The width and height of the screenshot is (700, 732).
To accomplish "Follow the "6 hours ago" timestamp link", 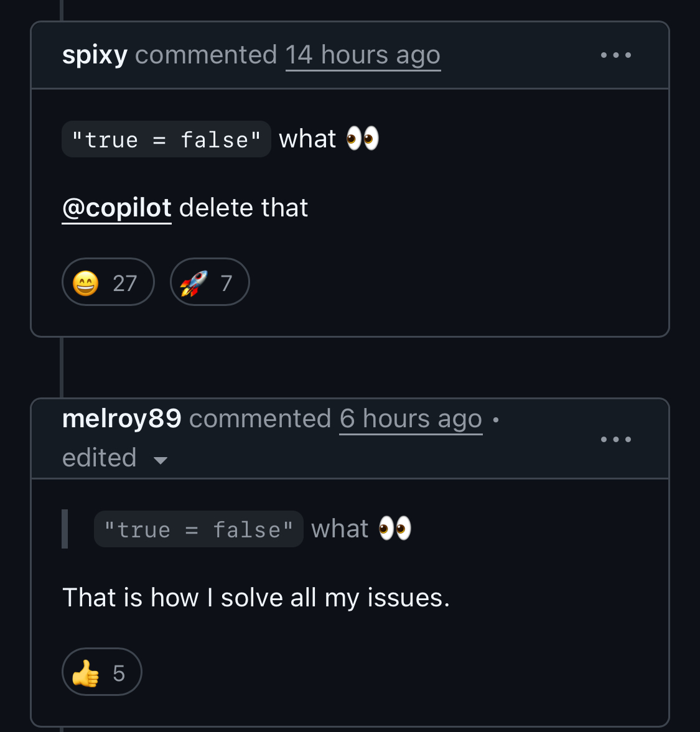I will pyautogui.click(x=411, y=419).
